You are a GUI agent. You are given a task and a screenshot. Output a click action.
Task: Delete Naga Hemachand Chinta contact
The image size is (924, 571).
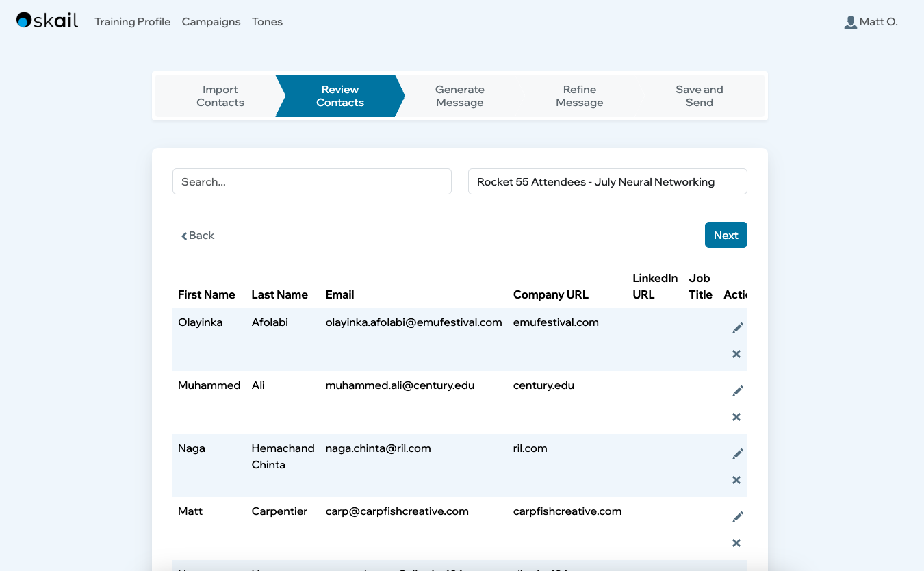coord(736,480)
